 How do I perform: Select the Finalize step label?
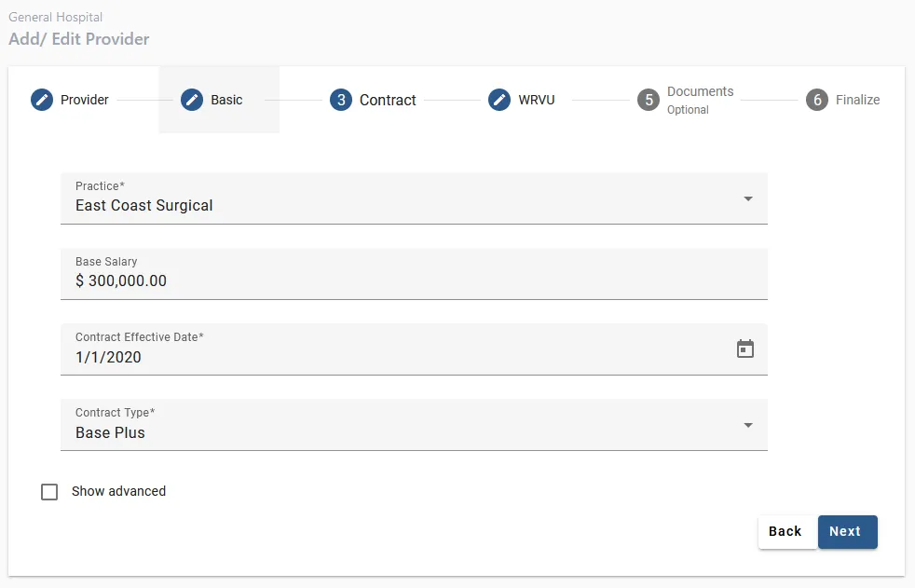coord(857,100)
